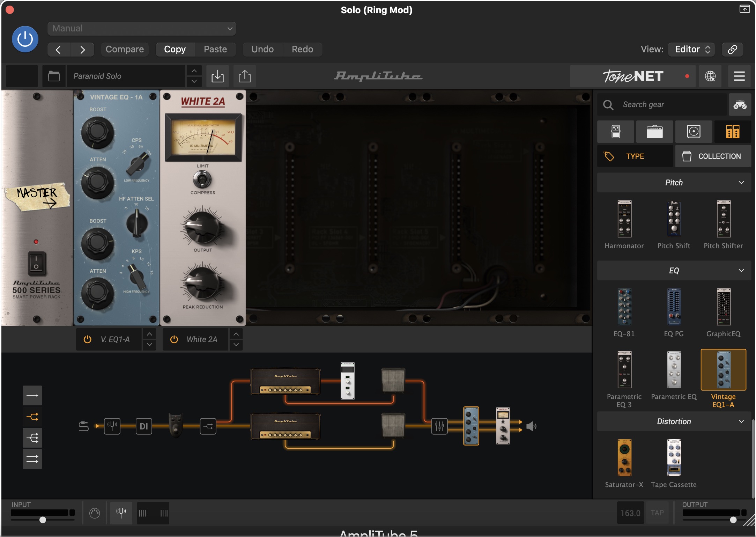Open the Manual preset dropdown
Viewport: 756px width, 537px height.
pos(141,29)
